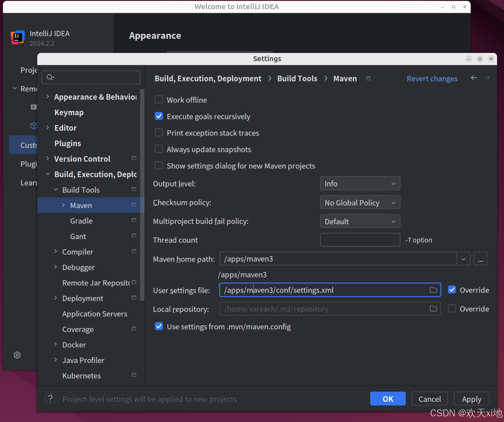
Task: Click project-level icon on Deployment row
Action: pyautogui.click(x=134, y=298)
